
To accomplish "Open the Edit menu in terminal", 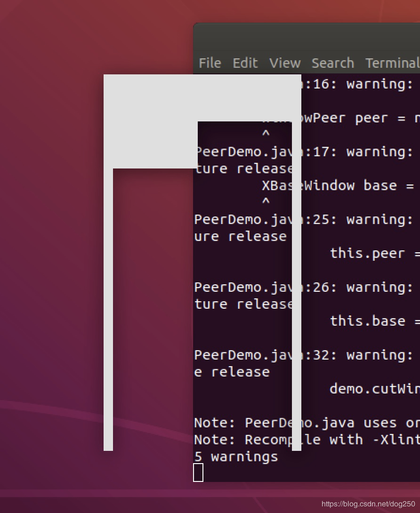I will (x=245, y=63).
